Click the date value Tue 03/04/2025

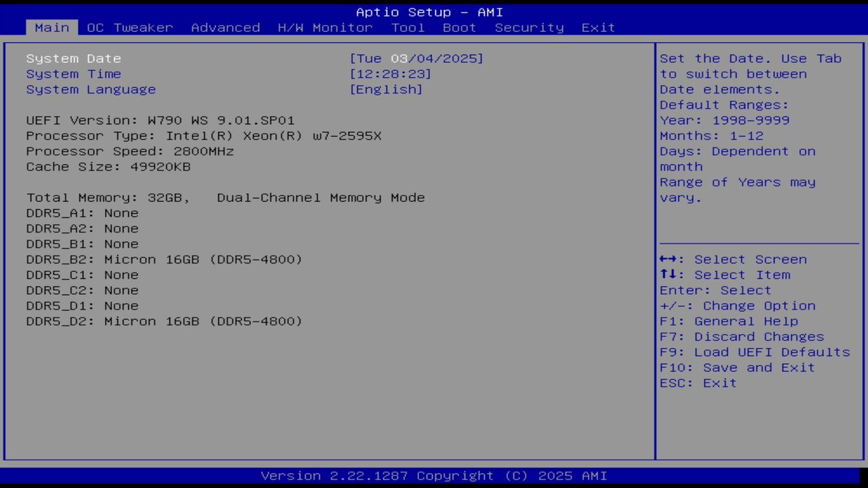[416, 58]
